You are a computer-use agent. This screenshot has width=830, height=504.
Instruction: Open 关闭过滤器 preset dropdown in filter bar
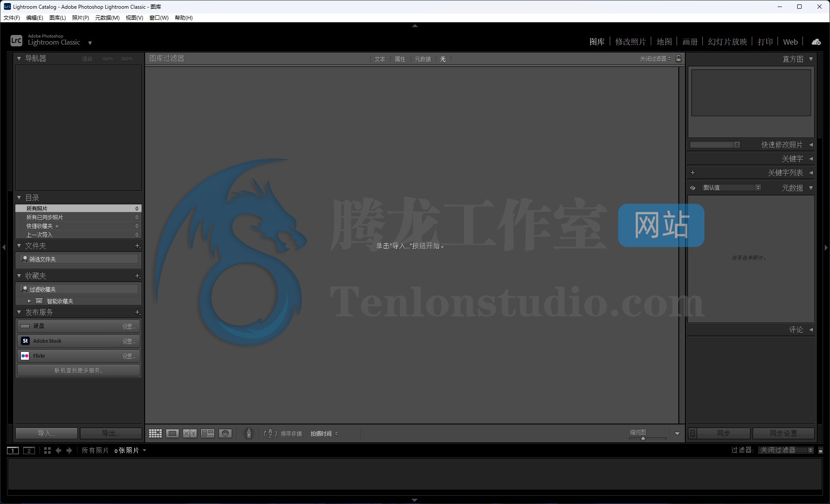(x=655, y=59)
